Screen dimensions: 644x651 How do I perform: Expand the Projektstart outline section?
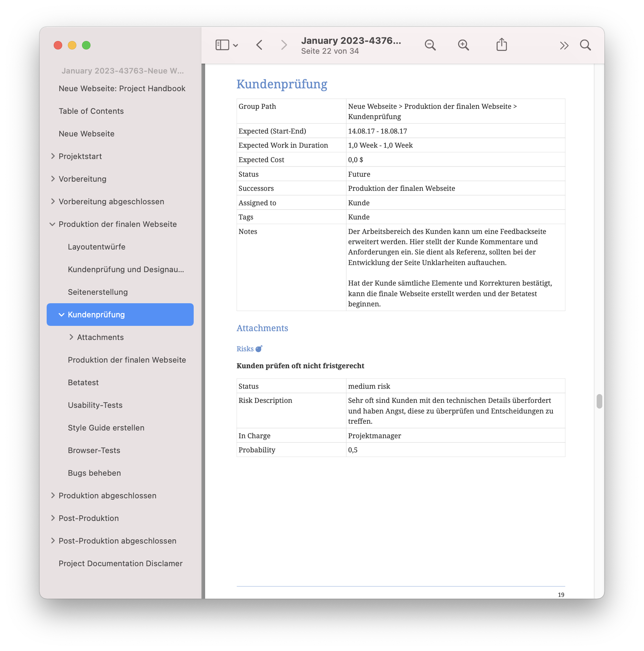[53, 156]
